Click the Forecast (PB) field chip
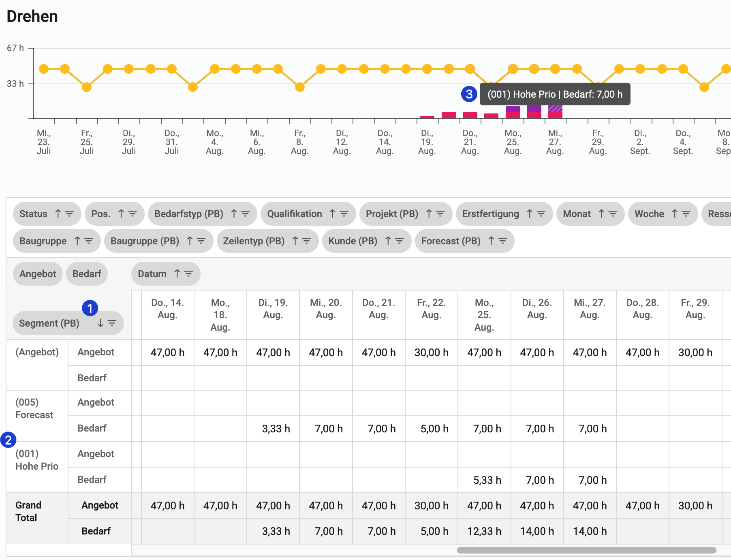This screenshot has height=560, width=731. [451, 241]
